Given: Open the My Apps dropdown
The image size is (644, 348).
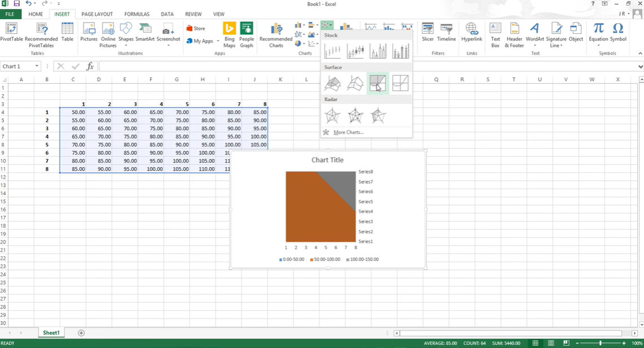Looking at the screenshot, I should (203, 41).
